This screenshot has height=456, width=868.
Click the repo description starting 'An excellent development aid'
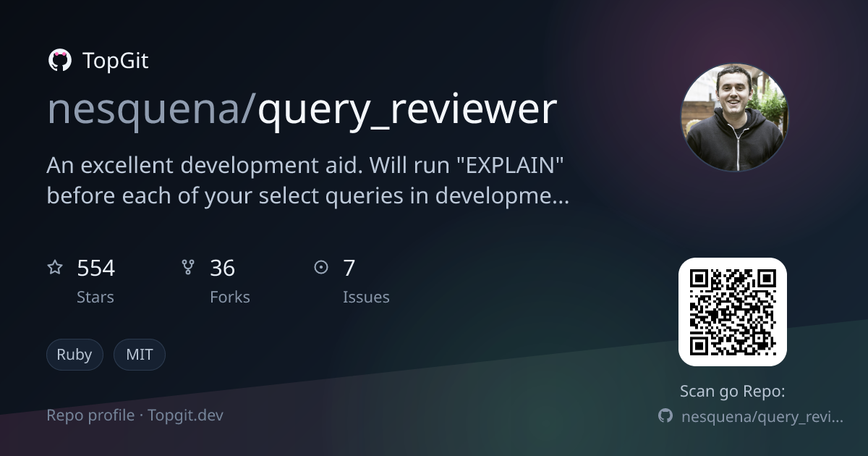[308, 180]
